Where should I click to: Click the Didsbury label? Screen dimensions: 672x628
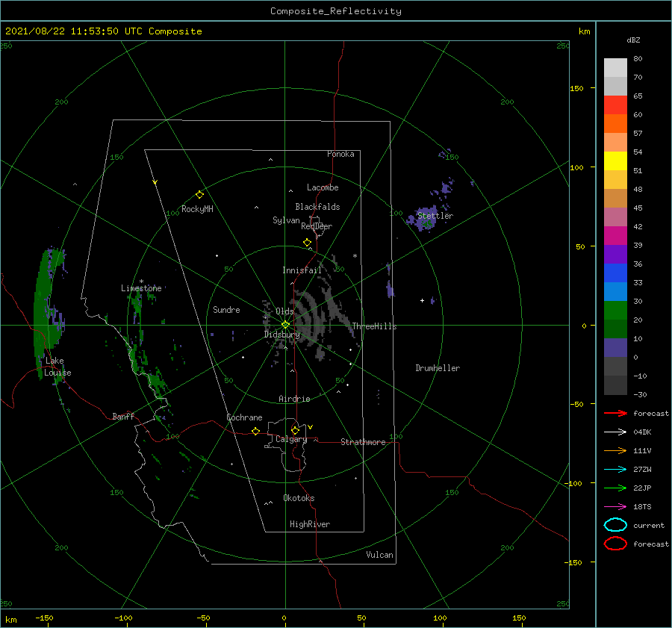point(281,335)
